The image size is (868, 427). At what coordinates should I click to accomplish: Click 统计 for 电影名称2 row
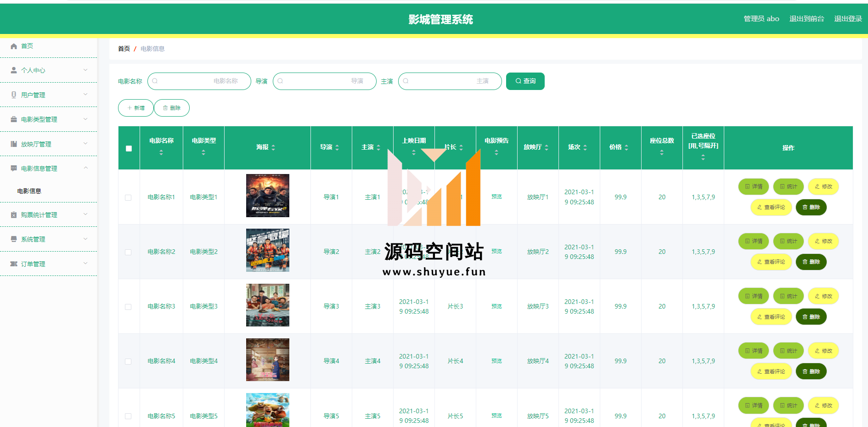[789, 242]
